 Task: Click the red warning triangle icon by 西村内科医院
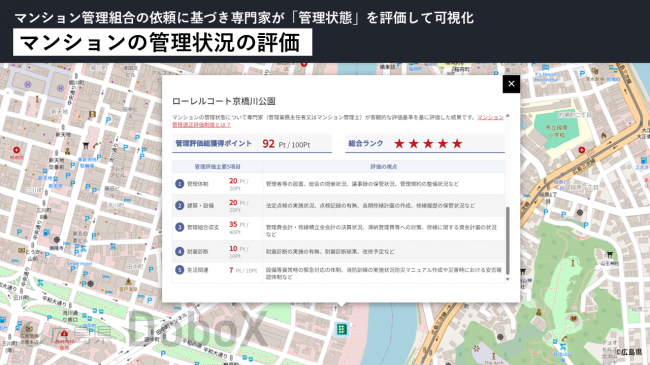(x=64, y=333)
